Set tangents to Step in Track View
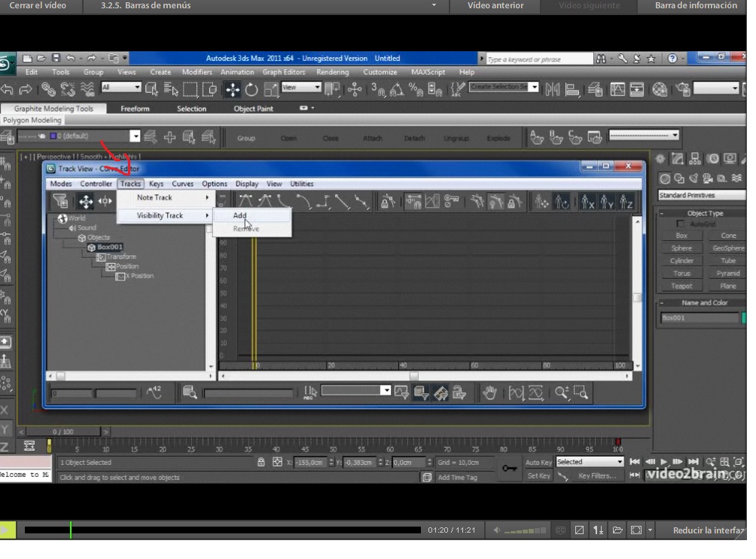This screenshot has width=756, height=559. 324,201
